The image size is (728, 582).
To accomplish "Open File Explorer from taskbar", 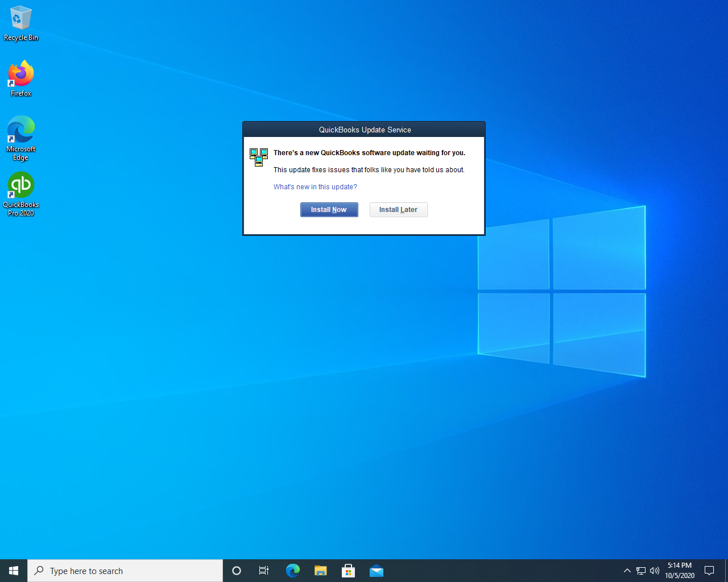I will [x=320, y=570].
